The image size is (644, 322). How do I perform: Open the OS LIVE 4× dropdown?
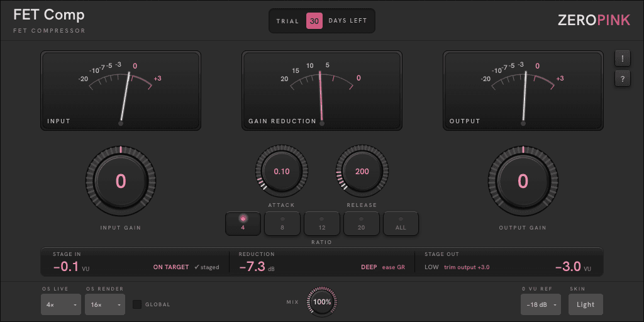tap(61, 305)
